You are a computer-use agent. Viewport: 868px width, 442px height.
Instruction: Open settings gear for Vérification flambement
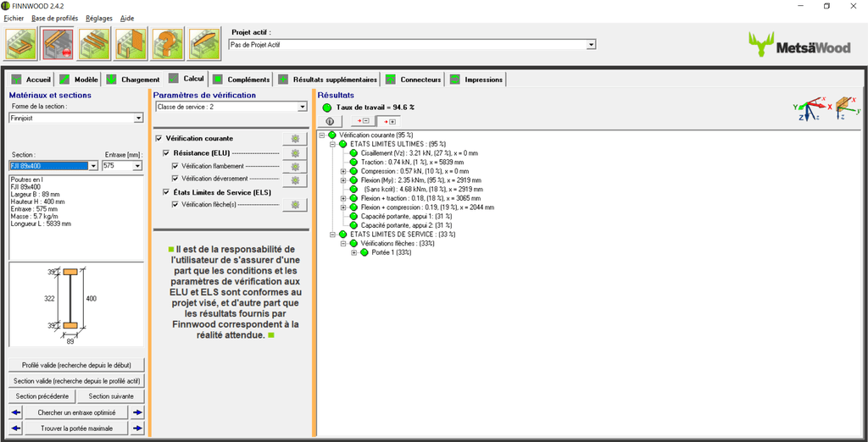click(x=295, y=167)
